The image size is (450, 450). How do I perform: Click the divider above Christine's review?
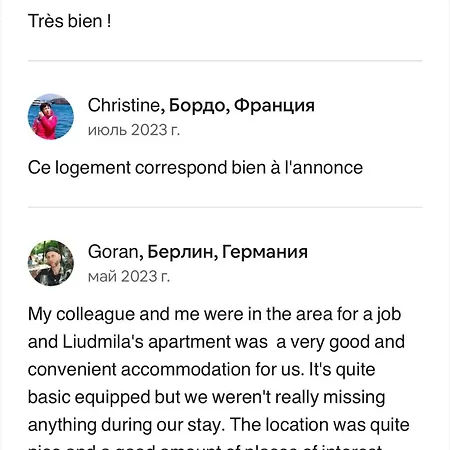coord(225,61)
